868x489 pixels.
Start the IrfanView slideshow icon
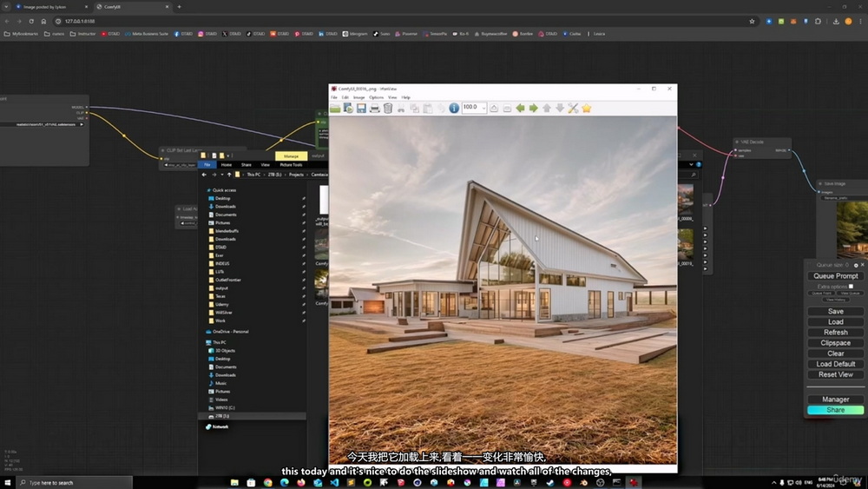tap(348, 109)
